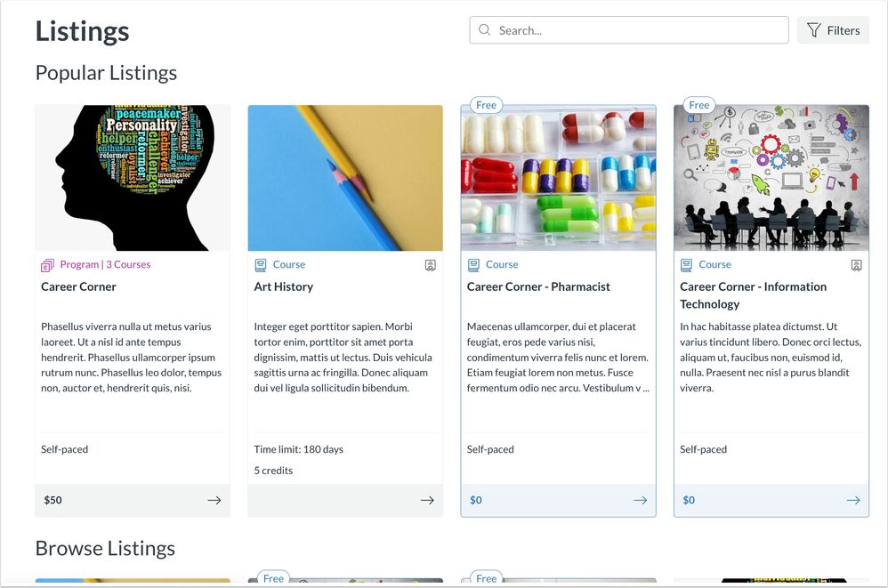Image resolution: width=888 pixels, height=588 pixels.
Task: Click the Course icon on the Pharmacist card
Action: coord(473,264)
